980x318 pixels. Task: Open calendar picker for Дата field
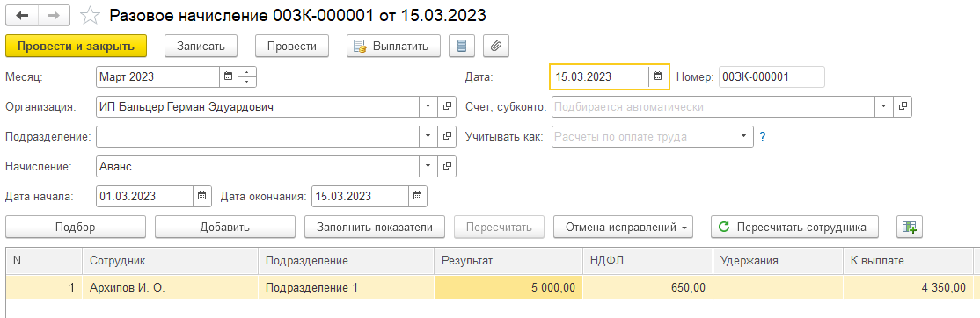[657, 76]
